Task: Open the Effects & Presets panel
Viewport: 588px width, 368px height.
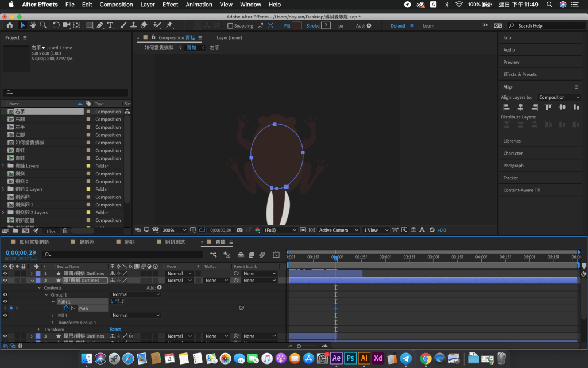Action: click(x=520, y=74)
